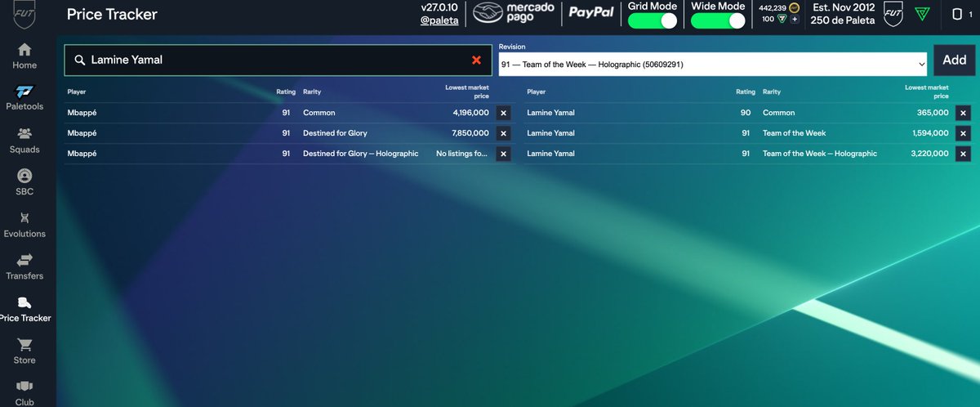Click the FUT logo at top left

point(24,14)
